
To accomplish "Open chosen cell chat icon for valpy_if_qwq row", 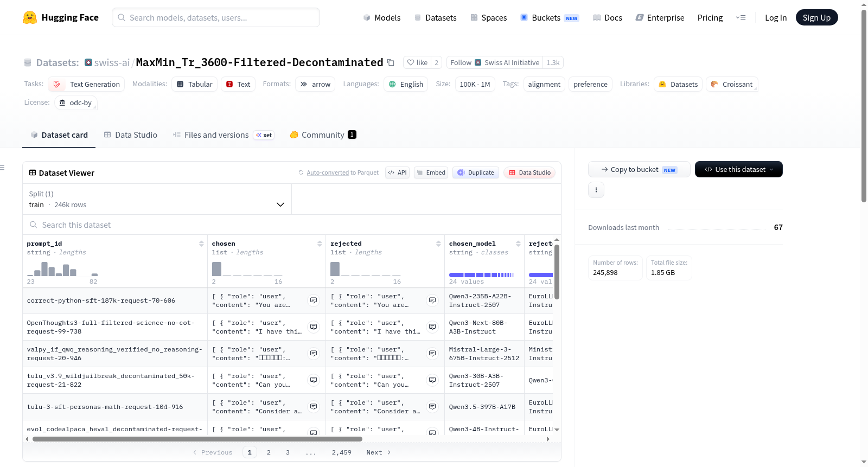I will point(314,354).
